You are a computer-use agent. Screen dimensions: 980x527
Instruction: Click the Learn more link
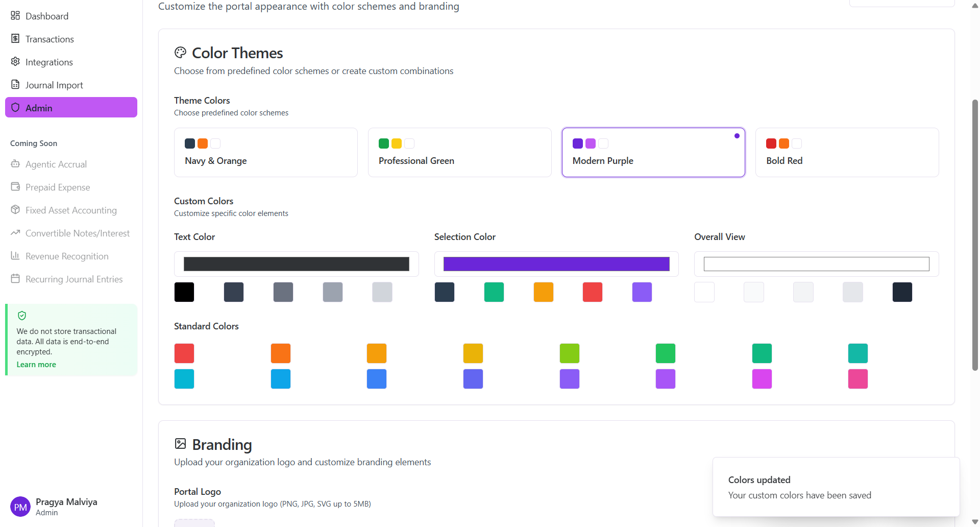point(36,365)
